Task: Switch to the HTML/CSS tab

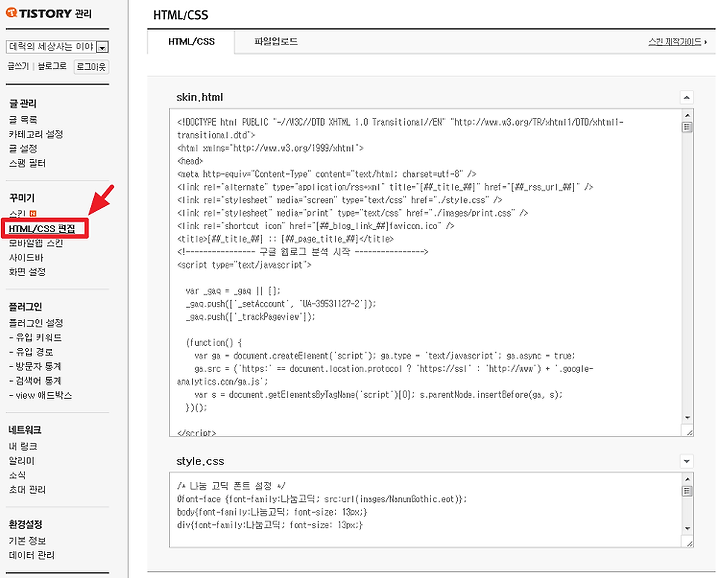Action: point(191,42)
